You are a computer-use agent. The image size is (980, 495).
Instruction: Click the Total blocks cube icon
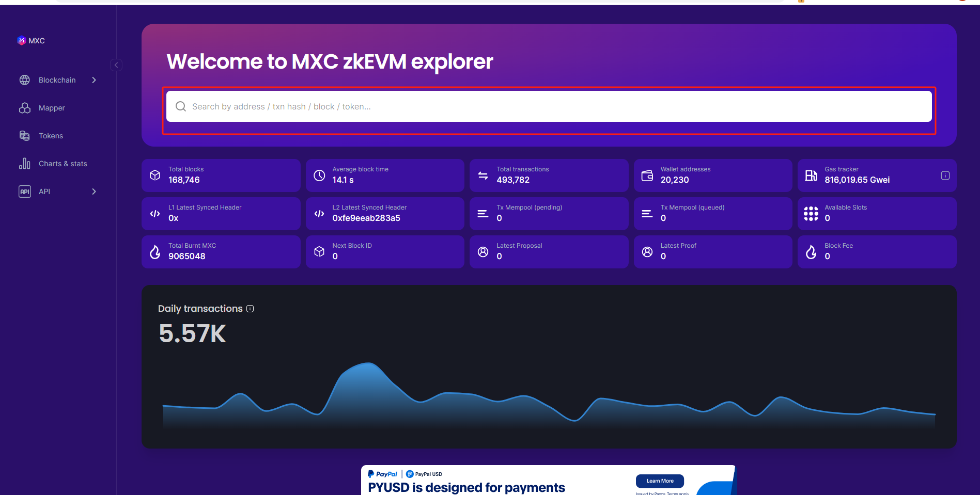click(x=155, y=175)
